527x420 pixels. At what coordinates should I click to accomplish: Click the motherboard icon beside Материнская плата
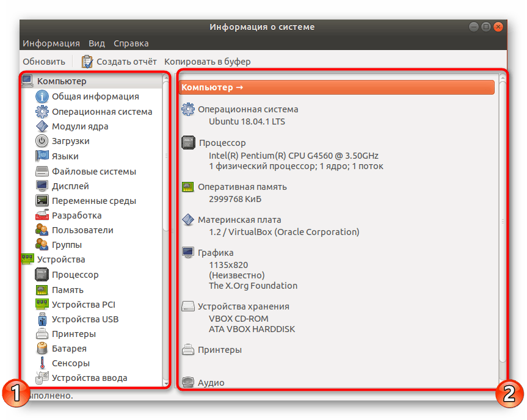tap(188, 220)
